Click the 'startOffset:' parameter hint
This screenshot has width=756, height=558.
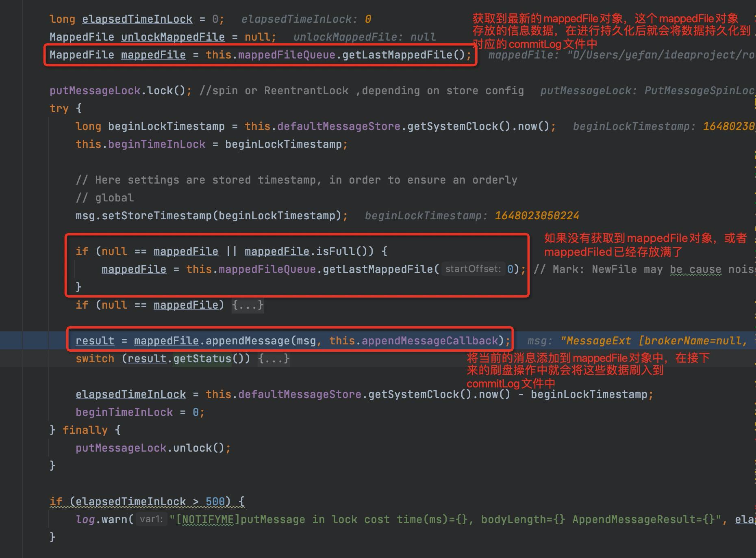pos(473,269)
